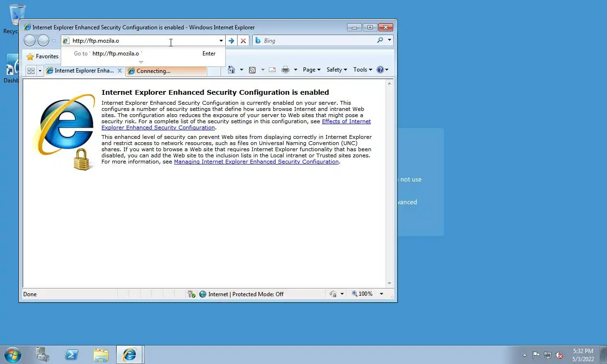607x364 pixels.
Task: Click the RSS feeds icon
Action: [x=252, y=70]
